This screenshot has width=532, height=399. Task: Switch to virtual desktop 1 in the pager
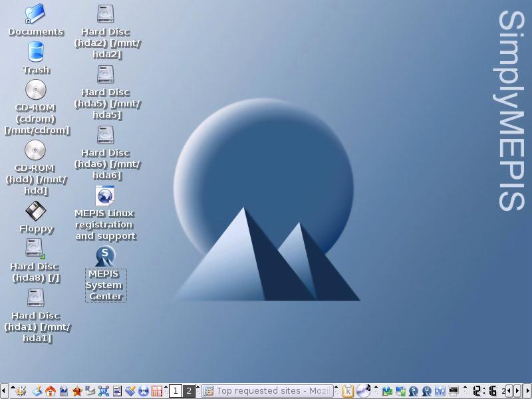176,391
